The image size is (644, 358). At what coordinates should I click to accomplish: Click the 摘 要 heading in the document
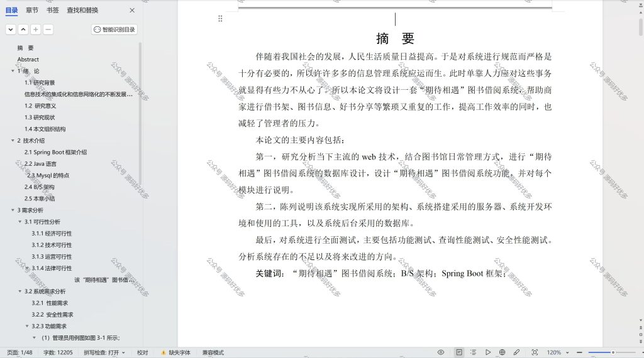[x=395, y=38]
